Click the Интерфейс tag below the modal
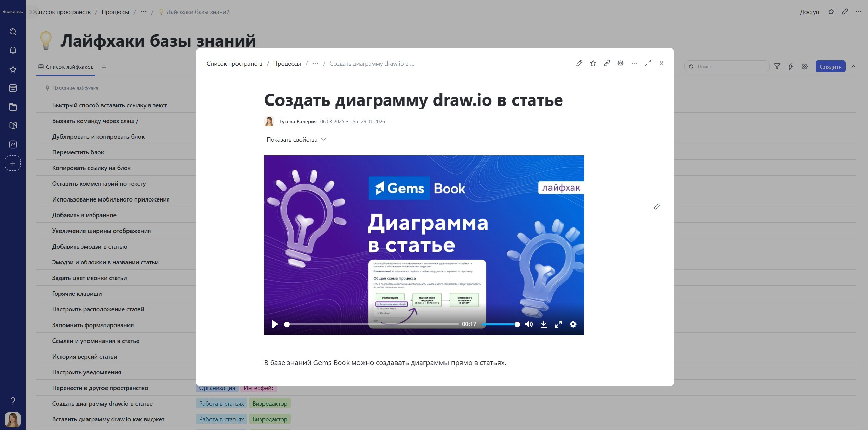This screenshot has width=868, height=430. coord(259,389)
